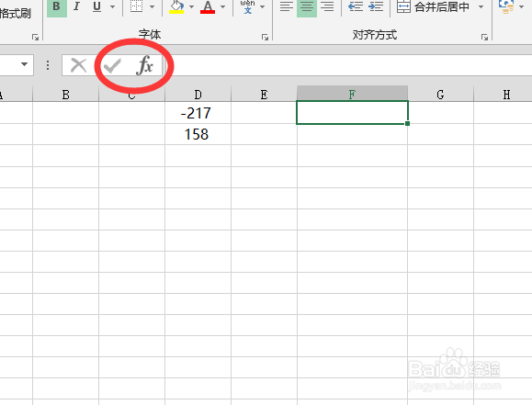Toggle center alignment
The width and height of the screenshot is (532, 405).
(307, 6)
